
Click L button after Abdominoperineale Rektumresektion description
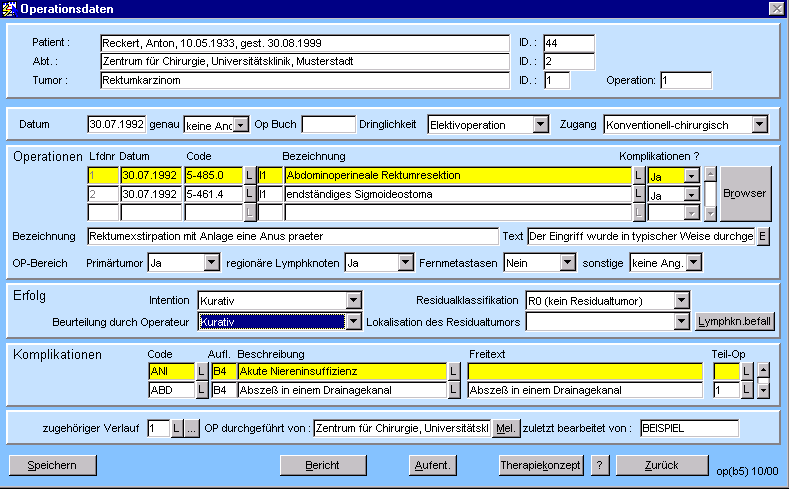639,175
